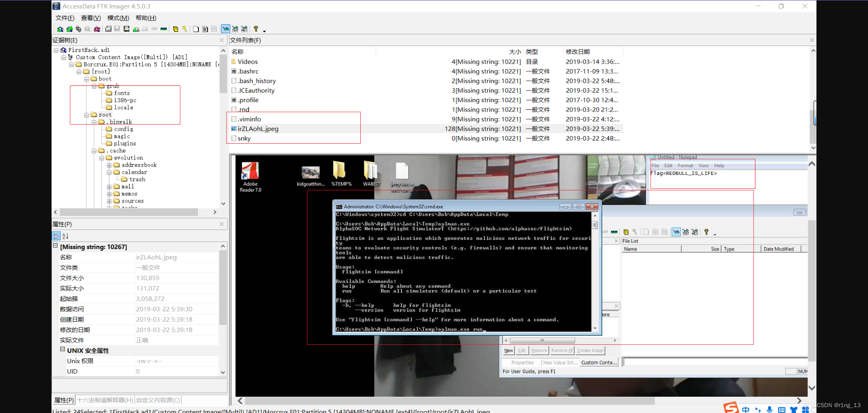Click the alphabetical sort icon in properties pane

tap(66, 236)
